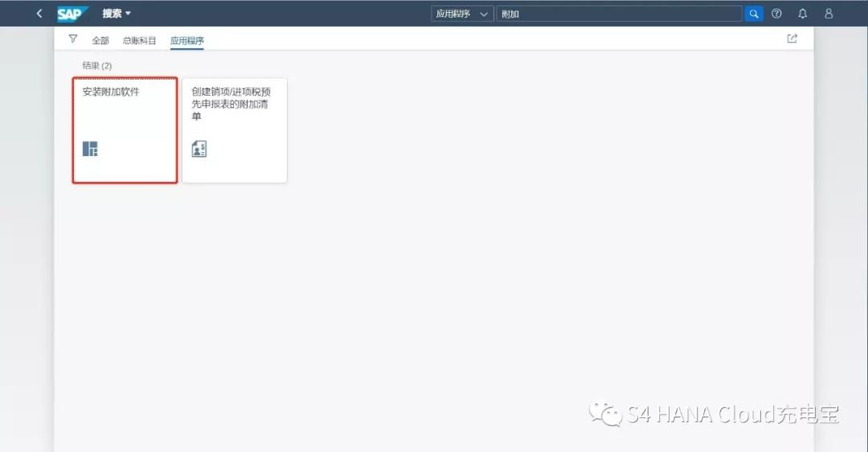868x452 pixels.
Task: Expand the 应用程序 search scope dropdown
Action: coord(461,14)
